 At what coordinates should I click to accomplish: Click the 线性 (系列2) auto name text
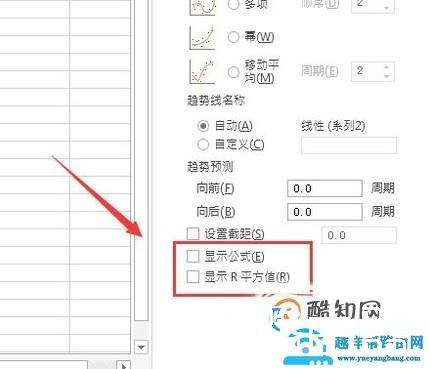click(333, 126)
